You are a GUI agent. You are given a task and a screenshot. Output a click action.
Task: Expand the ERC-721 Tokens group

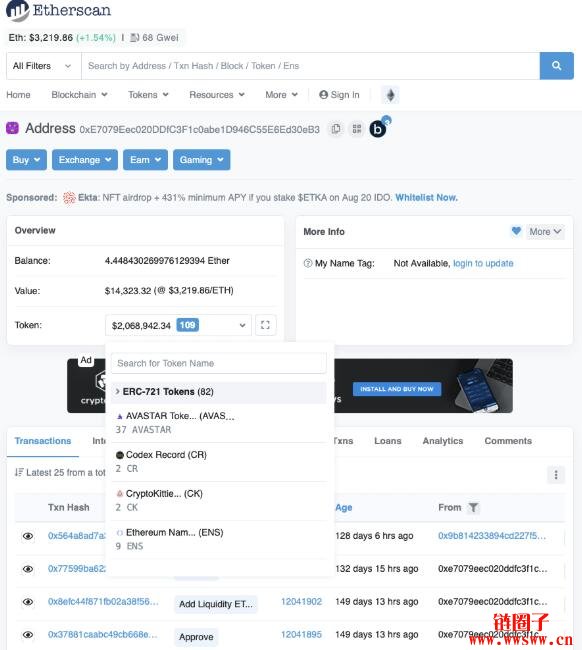tap(218, 392)
